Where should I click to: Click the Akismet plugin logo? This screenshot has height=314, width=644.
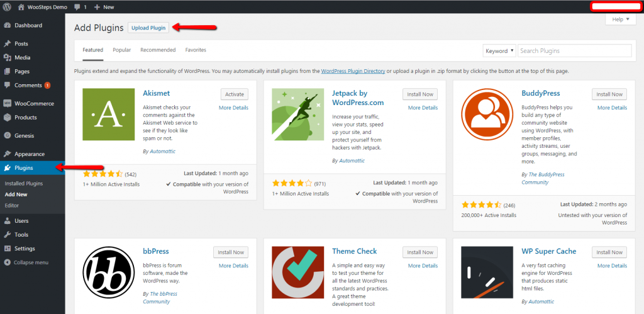(108, 115)
